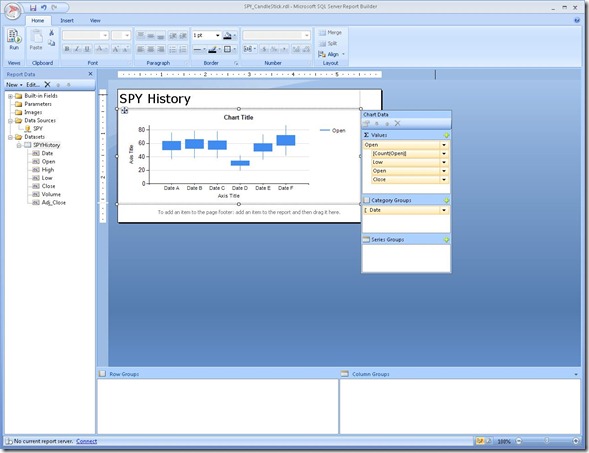The image size is (589, 453).
Task: Open the border outline presets icon
Action: pyautogui.click(x=227, y=49)
